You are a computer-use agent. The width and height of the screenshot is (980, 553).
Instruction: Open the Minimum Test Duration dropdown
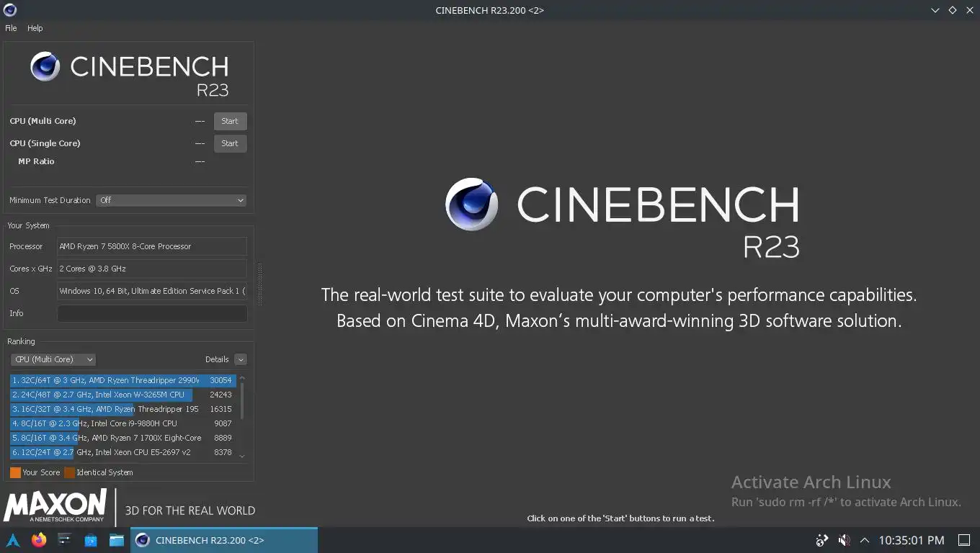point(171,200)
